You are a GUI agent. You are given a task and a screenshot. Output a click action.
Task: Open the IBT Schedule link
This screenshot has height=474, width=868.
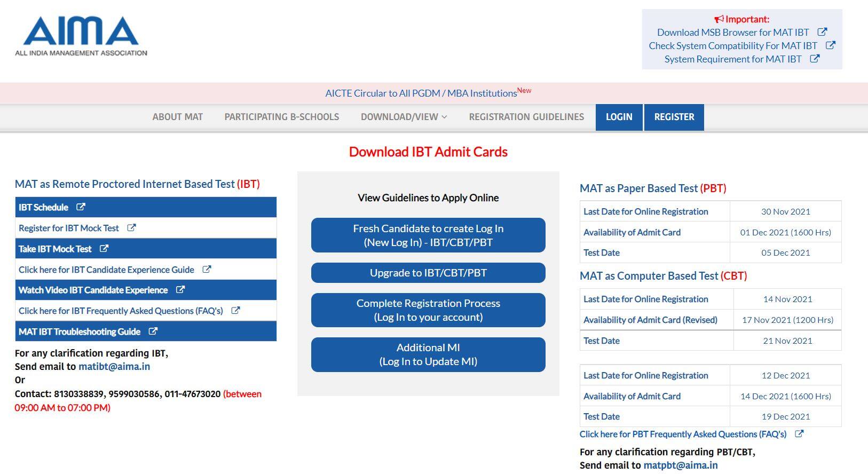click(x=43, y=207)
